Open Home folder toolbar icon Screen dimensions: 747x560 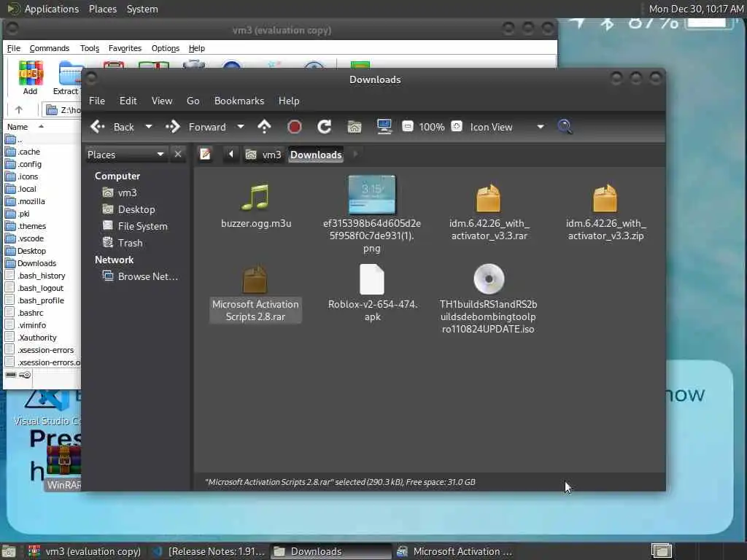click(x=355, y=127)
